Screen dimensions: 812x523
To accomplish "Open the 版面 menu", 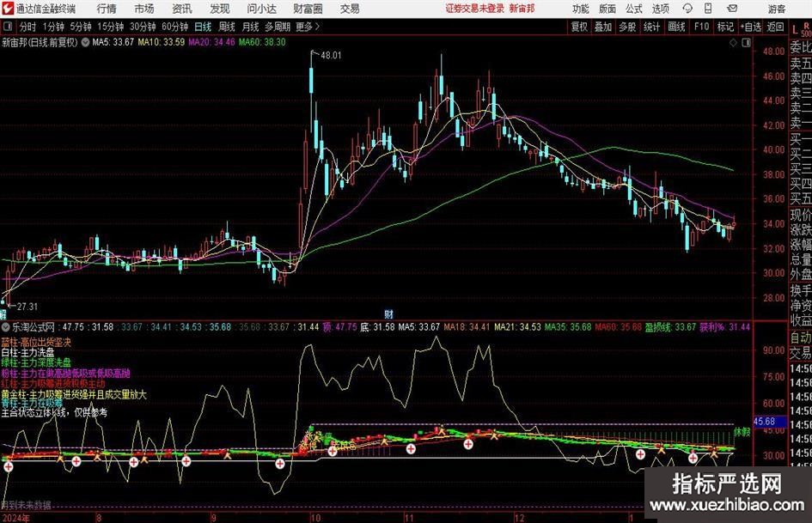I will (607, 9).
